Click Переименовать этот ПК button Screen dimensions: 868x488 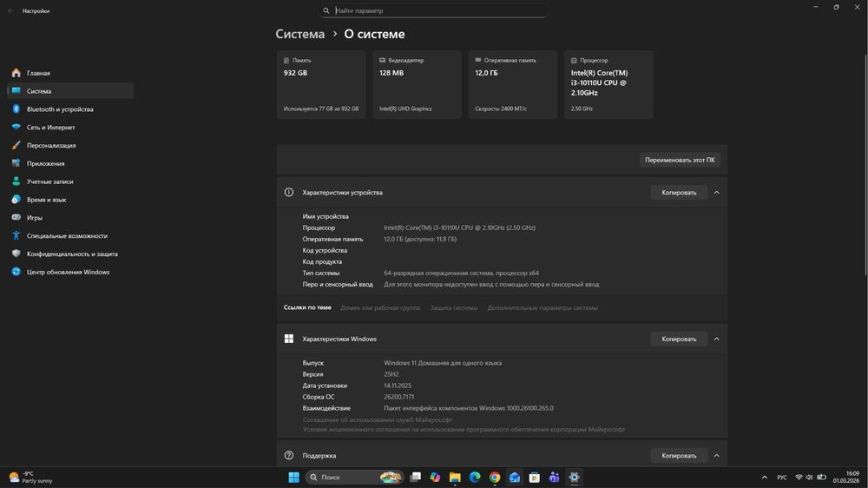pyautogui.click(x=680, y=160)
